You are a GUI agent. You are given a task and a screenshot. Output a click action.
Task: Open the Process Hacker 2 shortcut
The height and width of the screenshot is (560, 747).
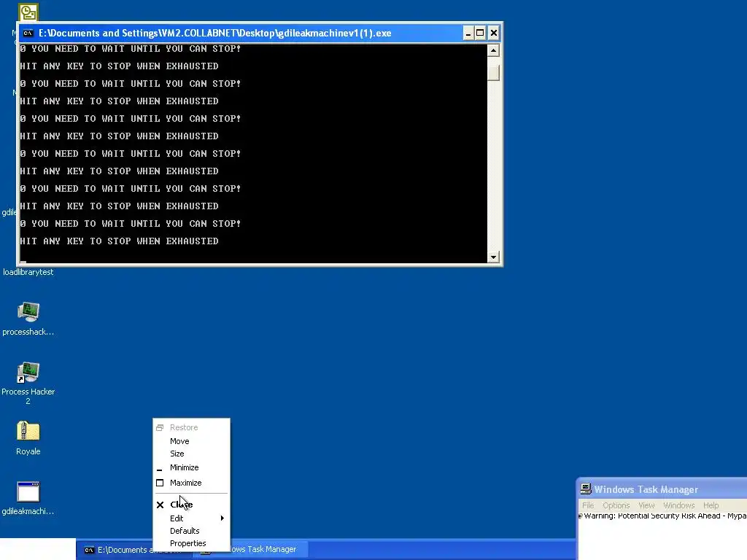click(28, 372)
